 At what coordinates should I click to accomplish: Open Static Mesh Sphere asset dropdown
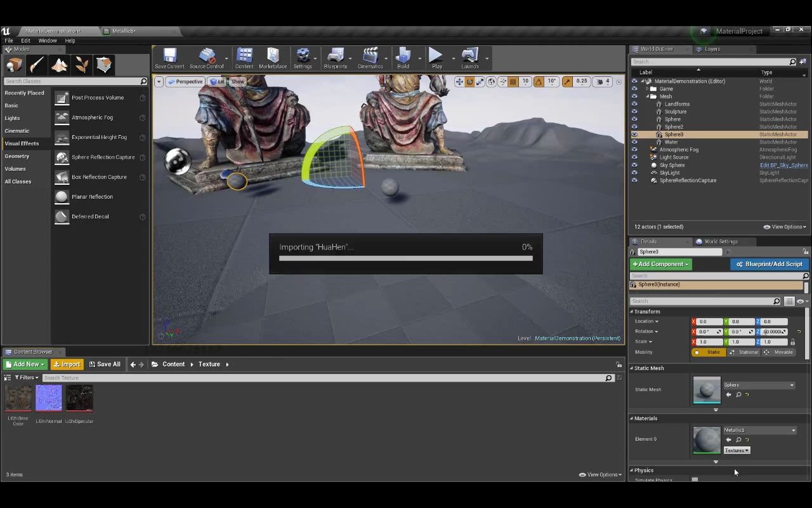(x=759, y=385)
